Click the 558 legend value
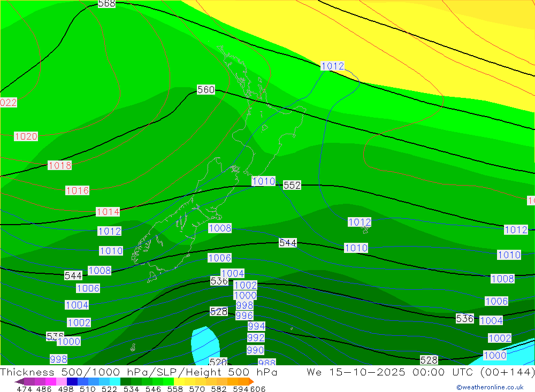The height and width of the screenshot is (392, 535). coord(175,389)
